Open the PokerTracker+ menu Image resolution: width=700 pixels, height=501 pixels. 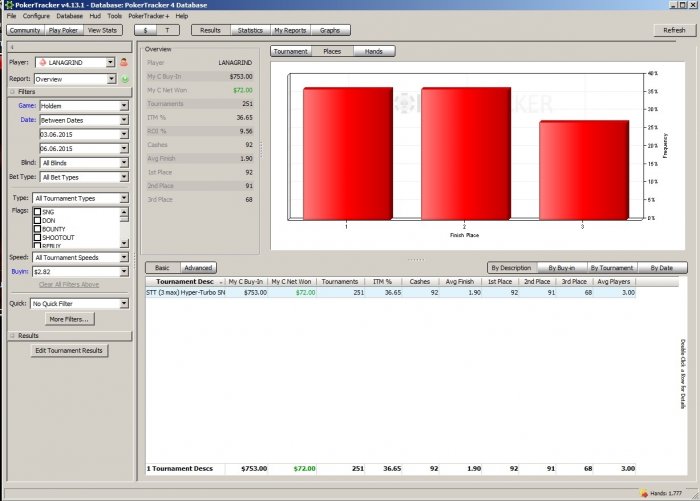149,16
